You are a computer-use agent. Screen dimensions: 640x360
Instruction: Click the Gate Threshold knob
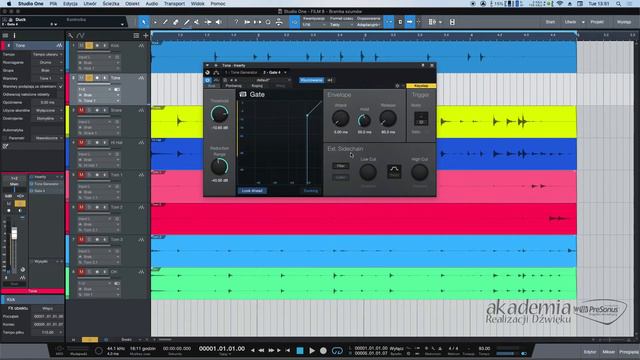(220, 114)
